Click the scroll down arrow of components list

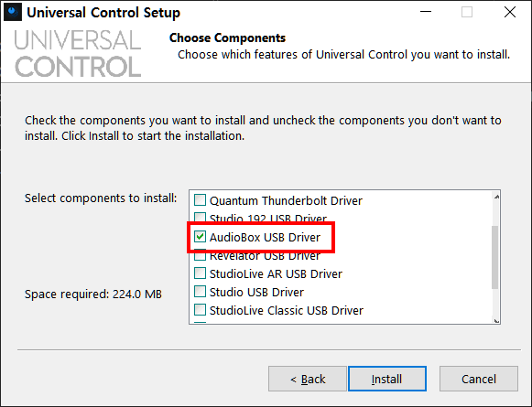pyautogui.click(x=496, y=321)
